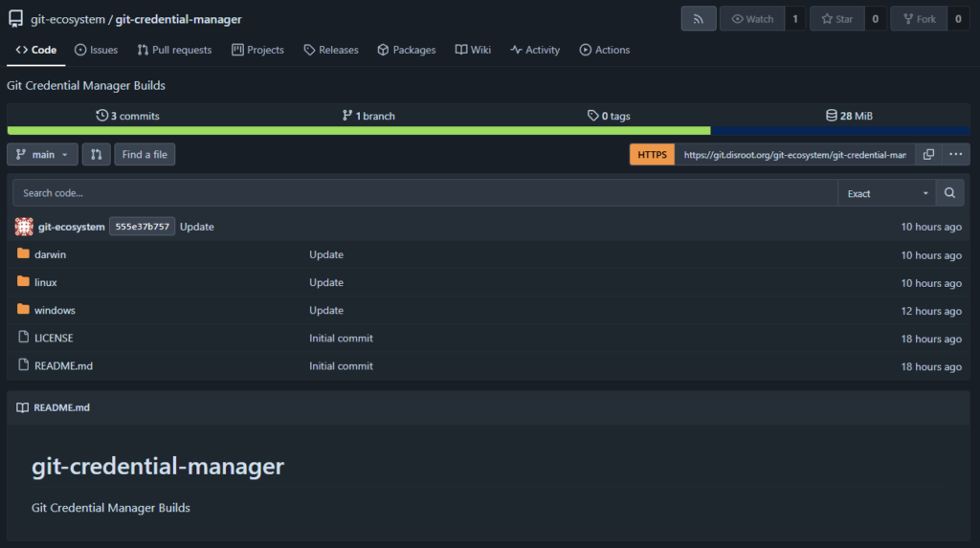Open git-ecosystem commit author link
This screenshot has width=980, height=548.
71,227
